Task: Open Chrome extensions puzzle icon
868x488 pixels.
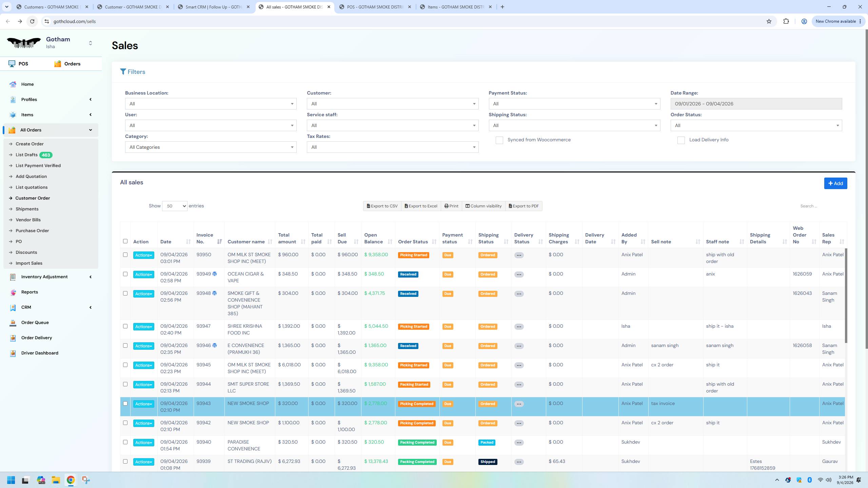Action: pos(786,21)
